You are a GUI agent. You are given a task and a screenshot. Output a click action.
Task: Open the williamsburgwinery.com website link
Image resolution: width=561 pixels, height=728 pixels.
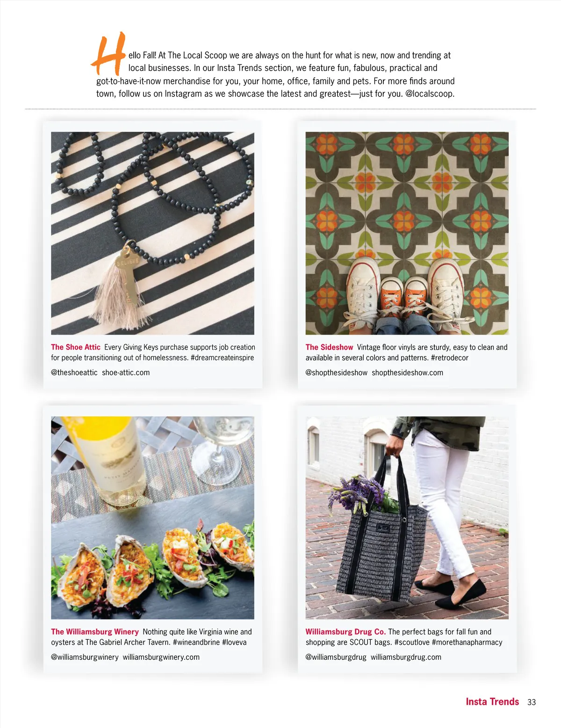pos(161,657)
